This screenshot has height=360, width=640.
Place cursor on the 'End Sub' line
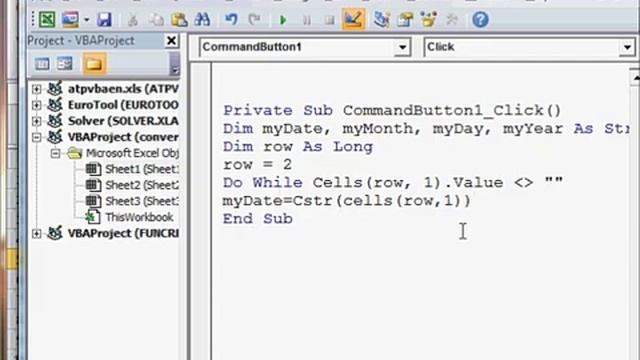[x=258, y=219]
